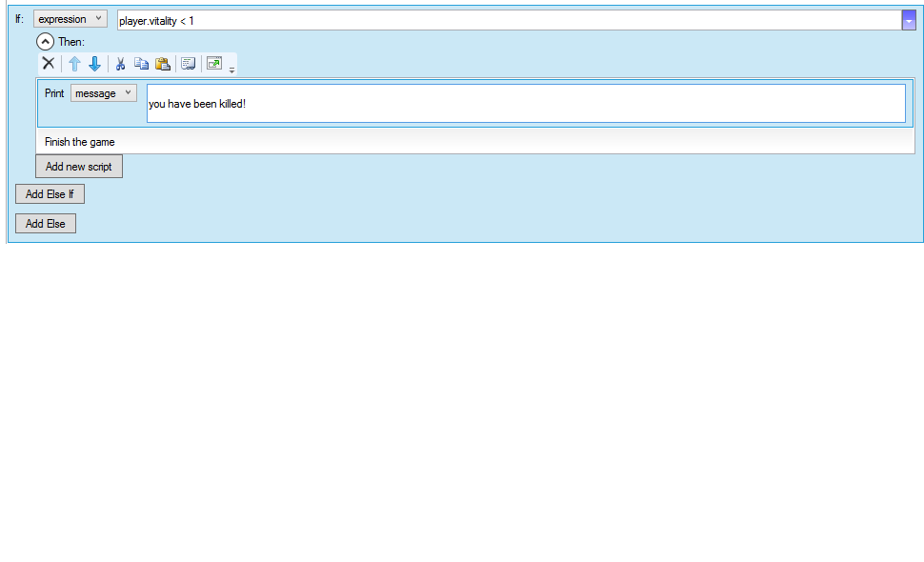Cut the selected script with the scissors icon
The height and width of the screenshot is (562, 924).
121,64
